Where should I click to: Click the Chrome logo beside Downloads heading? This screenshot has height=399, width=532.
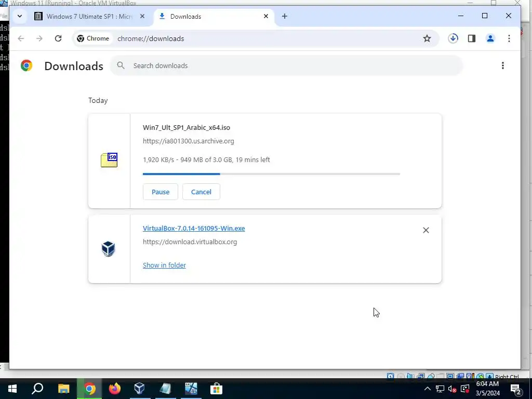click(x=26, y=65)
